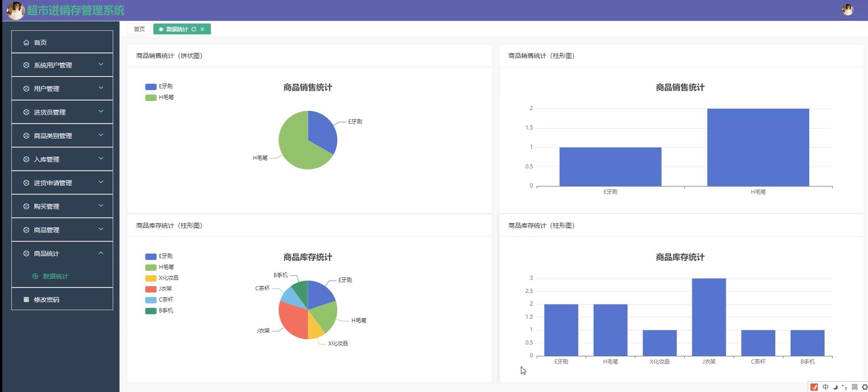Click the icon next to 系统用户管理
The width and height of the screenshot is (868, 392).
pos(26,65)
